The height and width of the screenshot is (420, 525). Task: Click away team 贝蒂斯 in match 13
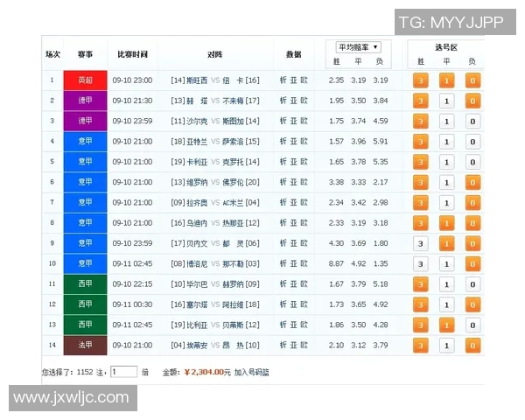pyautogui.click(x=233, y=325)
